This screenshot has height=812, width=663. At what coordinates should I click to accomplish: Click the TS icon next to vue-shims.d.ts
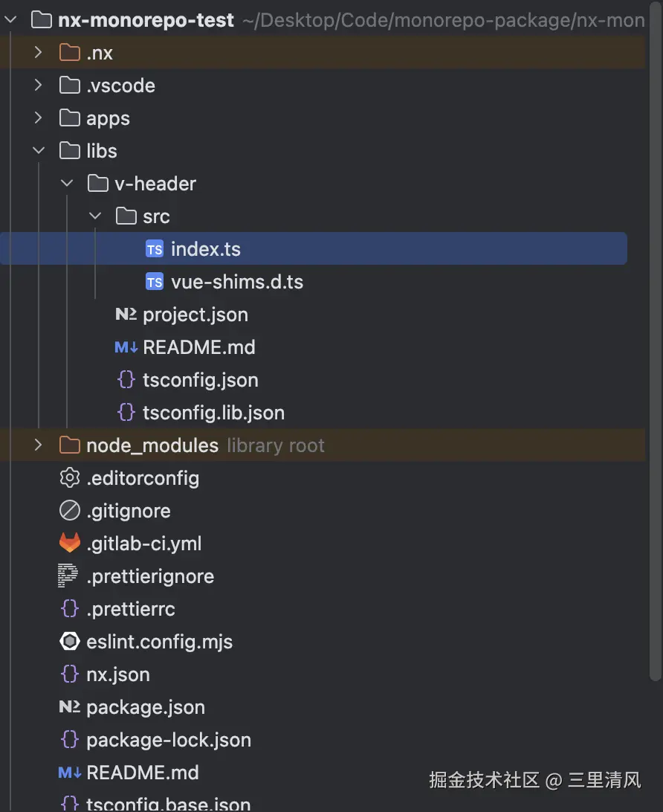tap(155, 283)
